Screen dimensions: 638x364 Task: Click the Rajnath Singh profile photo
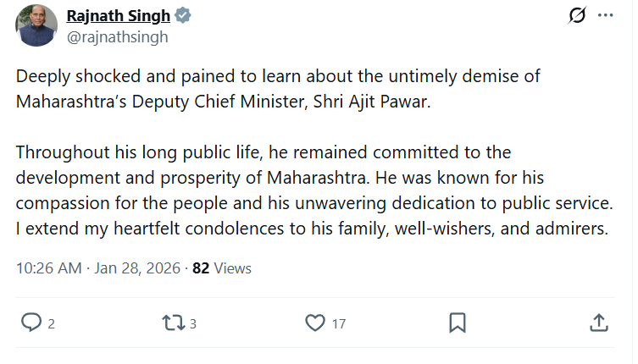(36, 25)
